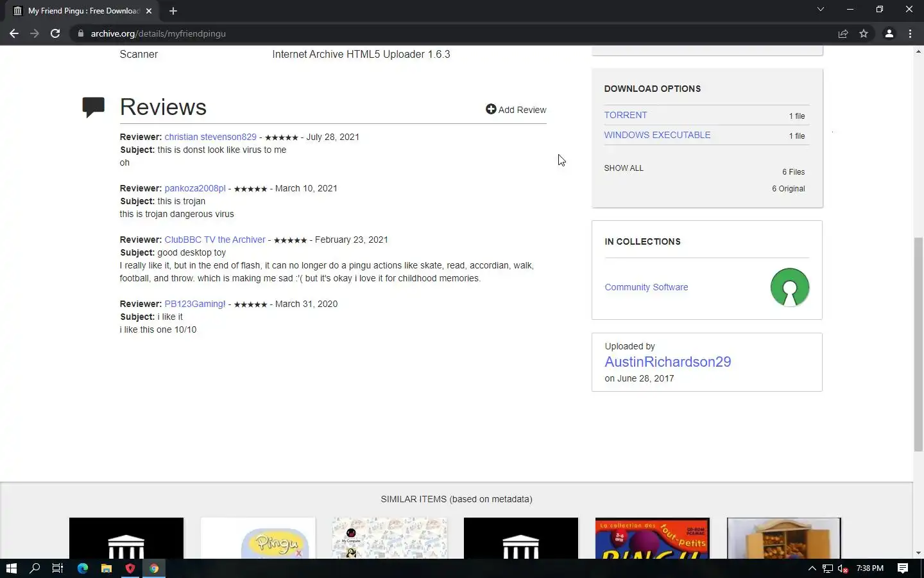Click the TORRENT download link
924x578 pixels.
[626, 115]
